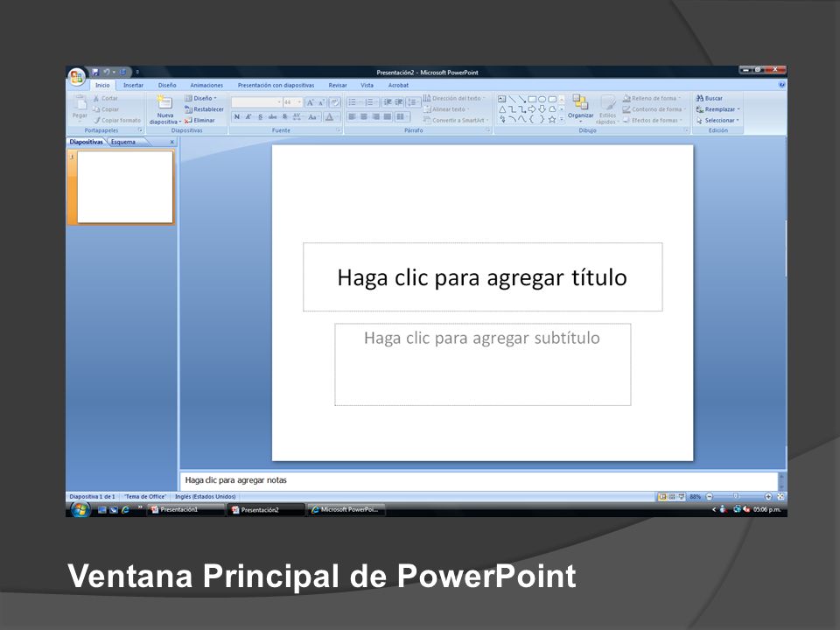Toggle justify text alignment

coord(388,116)
